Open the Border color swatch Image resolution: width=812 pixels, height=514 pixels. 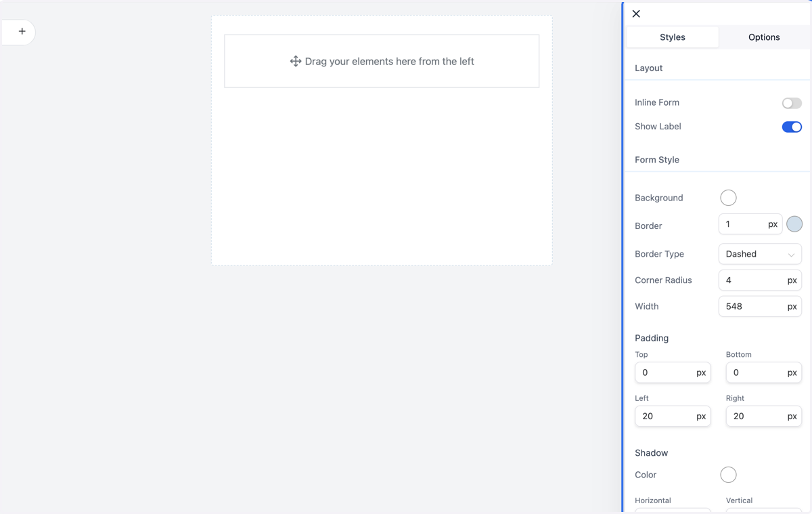(794, 224)
